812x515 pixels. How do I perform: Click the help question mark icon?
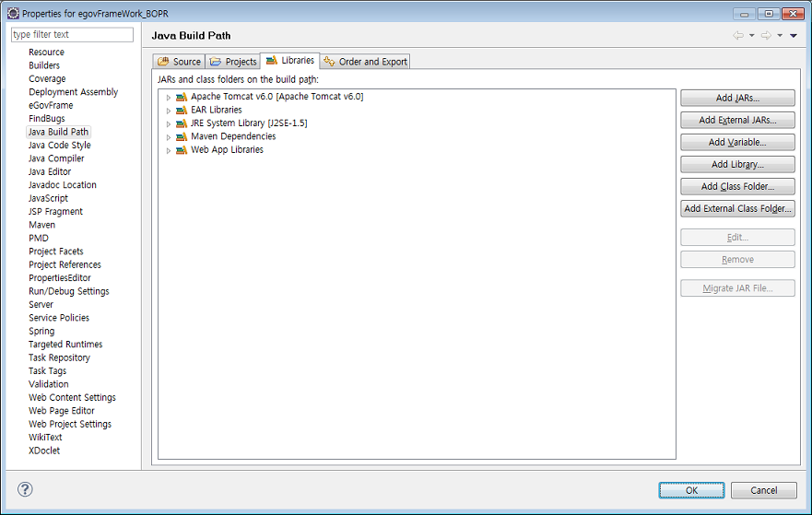click(x=26, y=489)
